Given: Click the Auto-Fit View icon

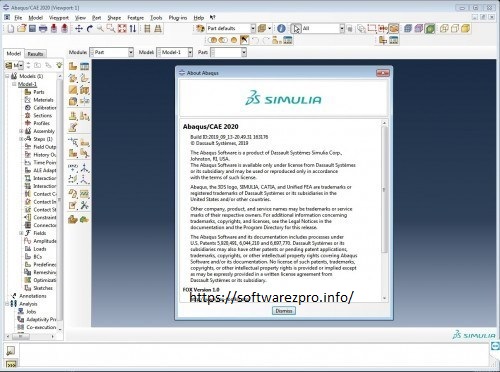Looking at the screenshot, I should pyautogui.click(x=122, y=29).
